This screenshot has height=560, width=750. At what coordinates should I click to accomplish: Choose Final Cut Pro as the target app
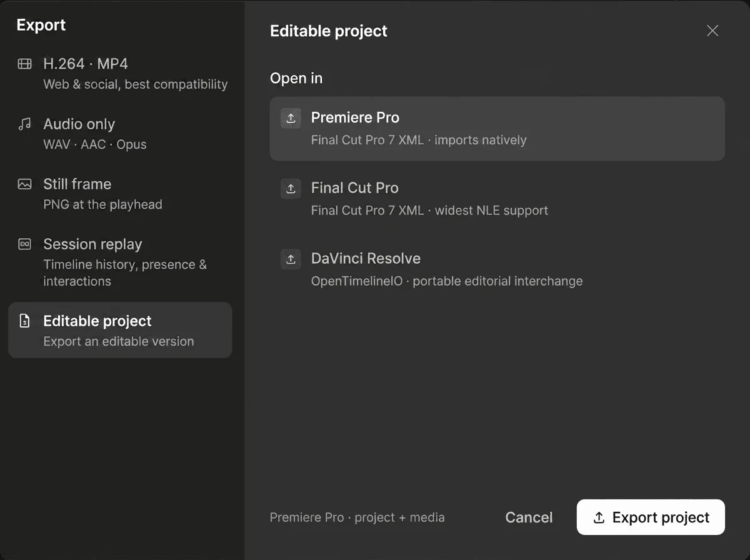point(497,199)
